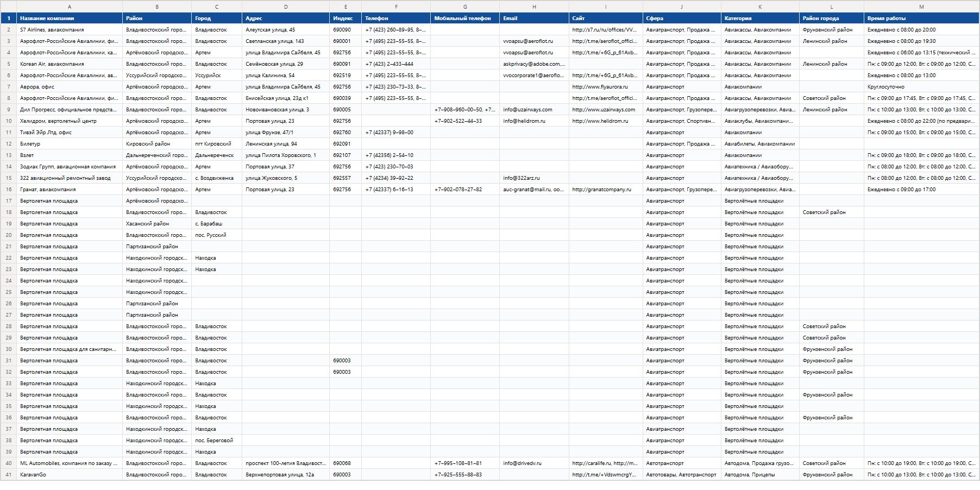This screenshot has height=490, width=980.
Task: Click the address 'Енисейская улица, 23д к1'
Action: [286, 98]
